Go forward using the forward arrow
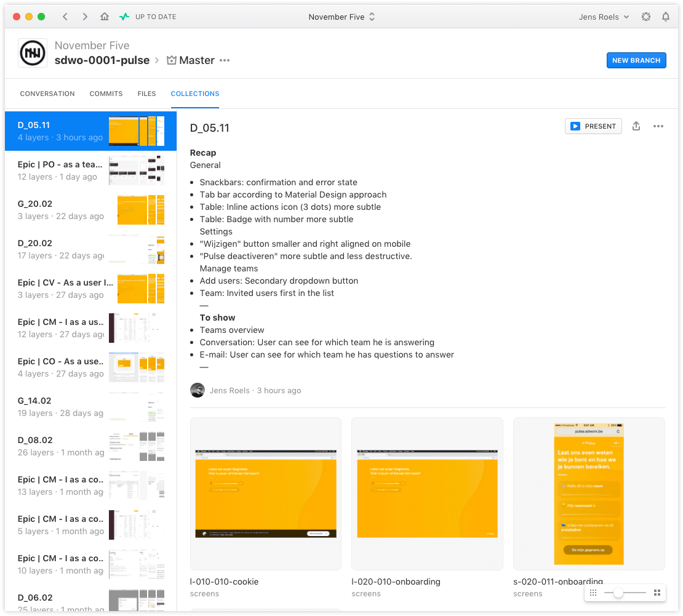683x616 pixels. [x=84, y=17]
